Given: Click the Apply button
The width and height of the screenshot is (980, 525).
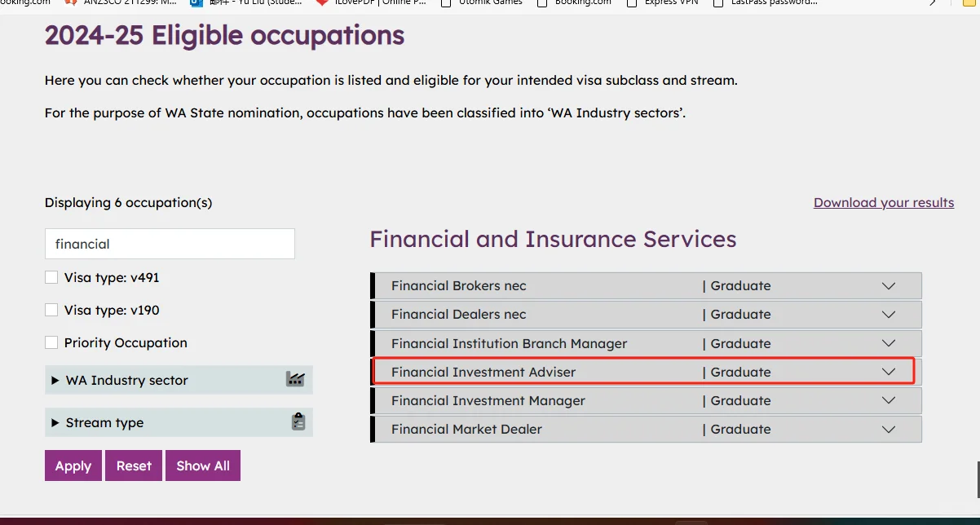Looking at the screenshot, I should (x=73, y=465).
